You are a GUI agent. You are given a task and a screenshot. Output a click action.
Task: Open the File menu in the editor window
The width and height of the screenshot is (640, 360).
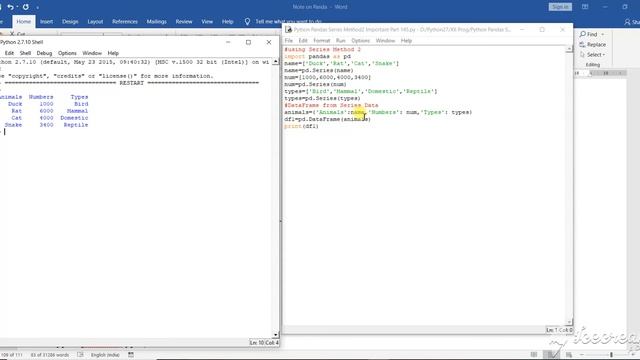[289, 41]
